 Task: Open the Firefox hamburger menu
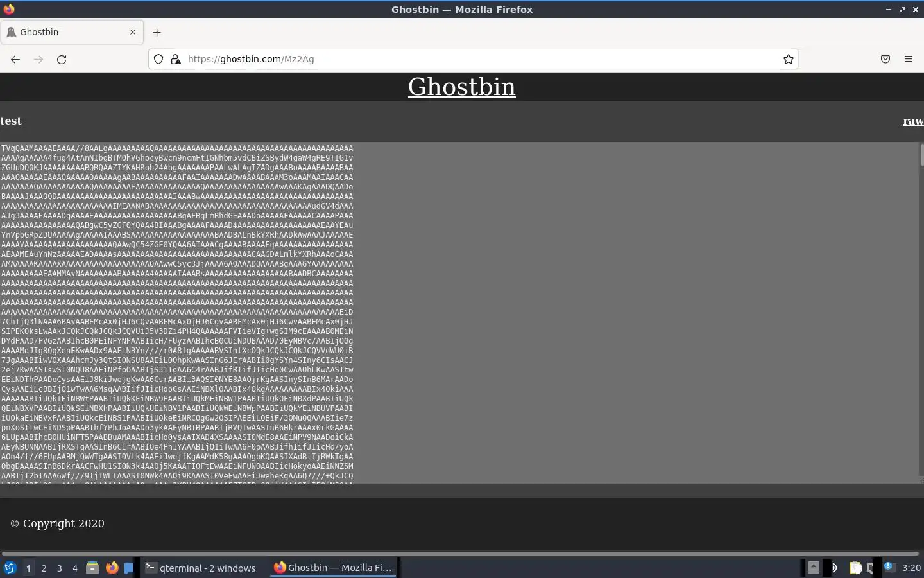(909, 59)
